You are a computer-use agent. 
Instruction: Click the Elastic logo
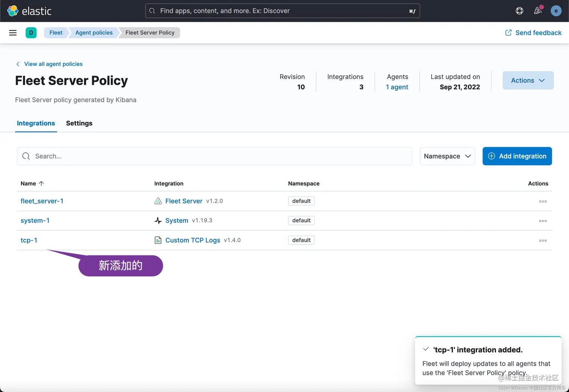tap(29, 11)
